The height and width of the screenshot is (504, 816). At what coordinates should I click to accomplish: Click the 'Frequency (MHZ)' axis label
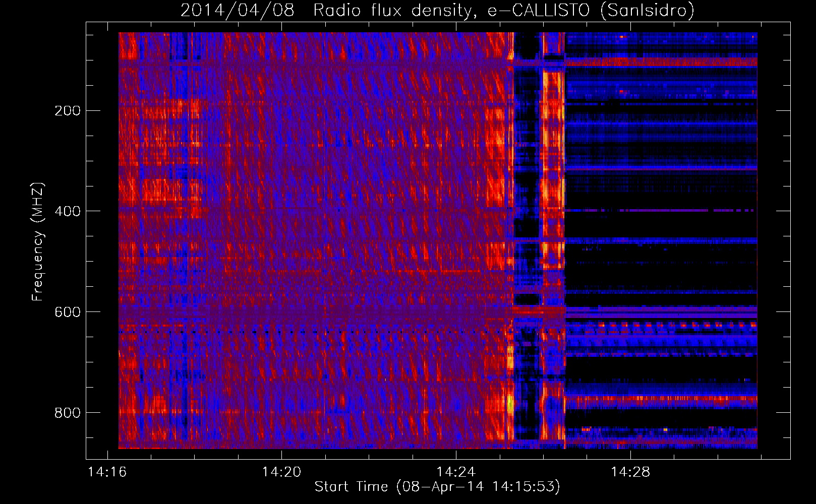38,242
